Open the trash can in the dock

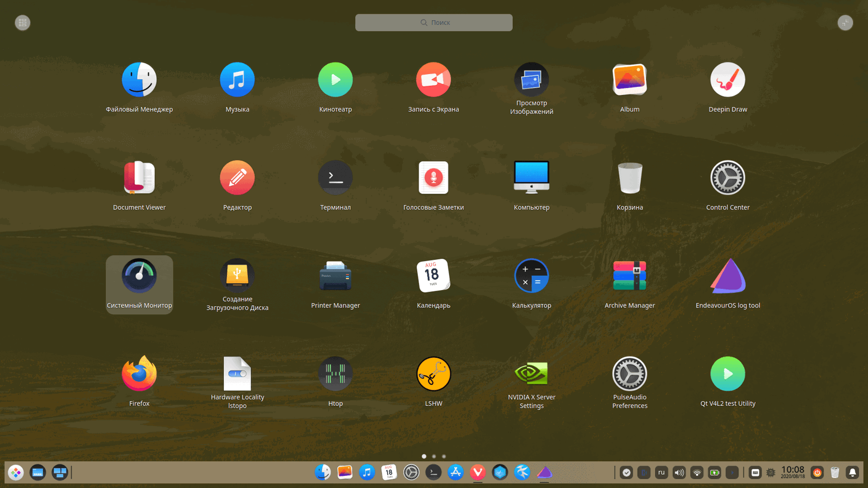[835, 472]
